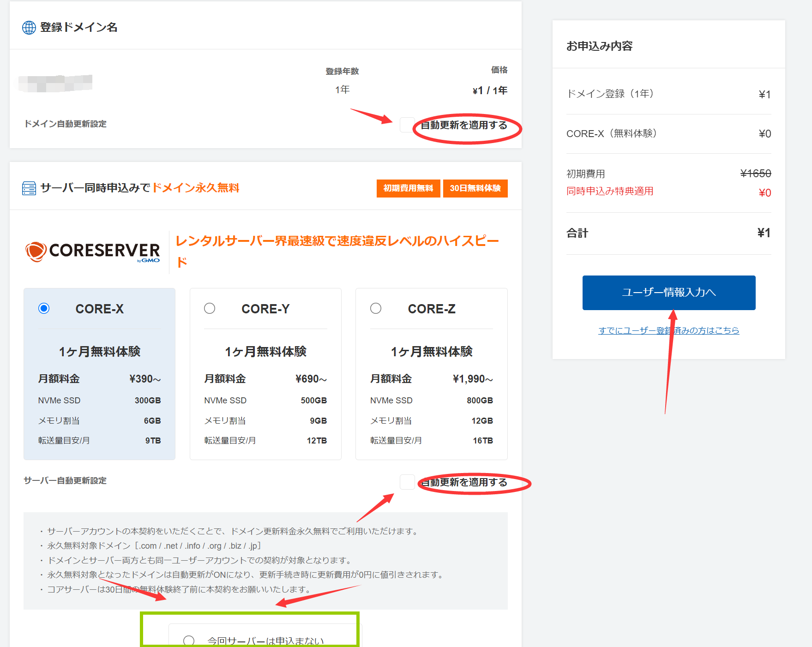Click the server icon next to サーバー同時申込み

click(29, 188)
